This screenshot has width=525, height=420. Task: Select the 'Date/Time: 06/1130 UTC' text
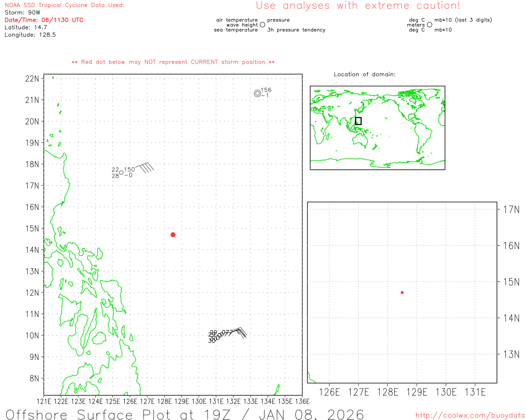[x=44, y=20]
